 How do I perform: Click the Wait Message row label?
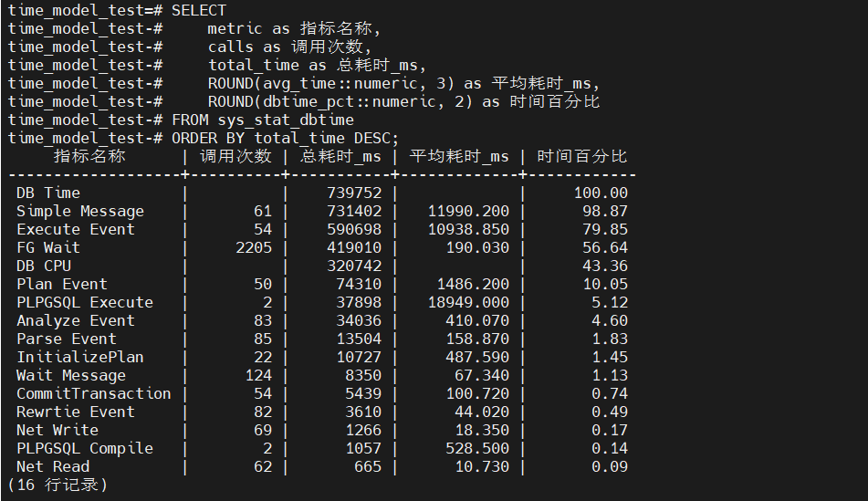click(70, 375)
